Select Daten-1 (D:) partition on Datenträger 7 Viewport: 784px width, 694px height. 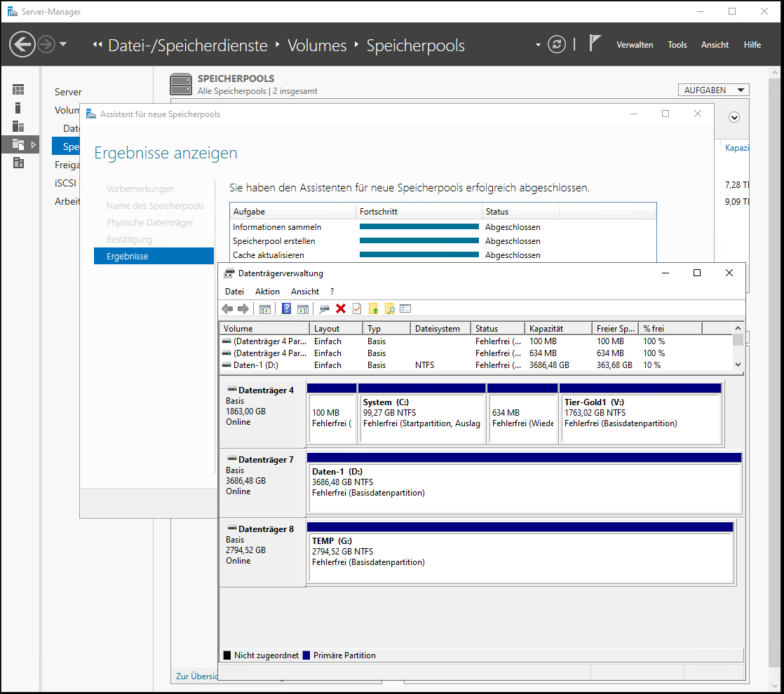[x=524, y=483]
